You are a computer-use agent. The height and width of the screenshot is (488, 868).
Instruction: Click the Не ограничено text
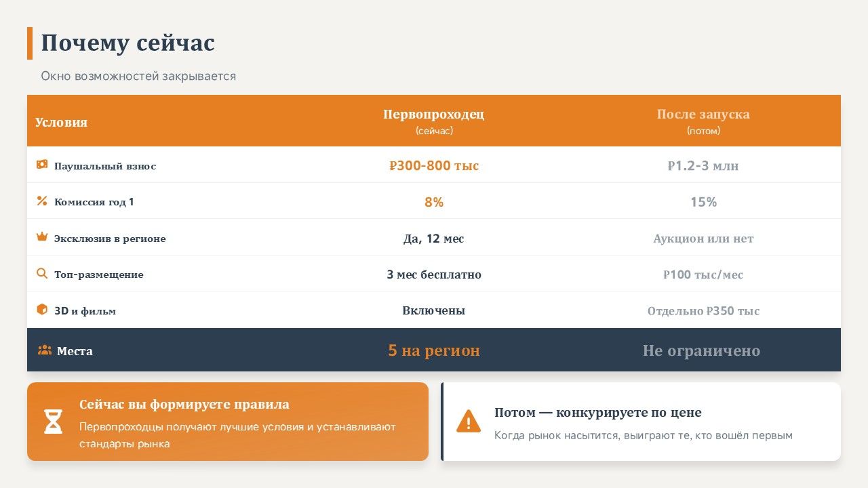[701, 350]
